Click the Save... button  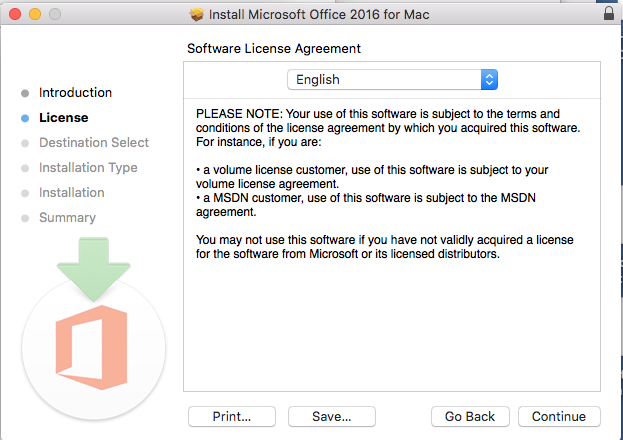tap(332, 417)
